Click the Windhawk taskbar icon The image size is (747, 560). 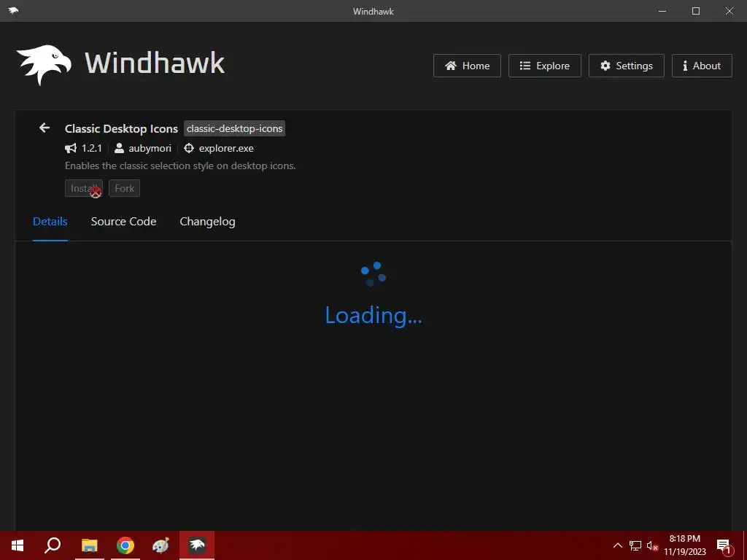pos(197,545)
